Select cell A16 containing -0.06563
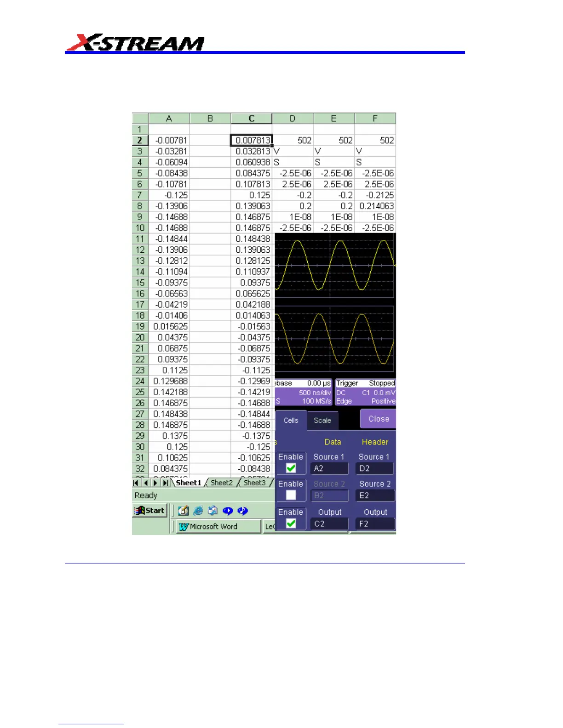Screen dimensions: 563x728 pos(169,294)
